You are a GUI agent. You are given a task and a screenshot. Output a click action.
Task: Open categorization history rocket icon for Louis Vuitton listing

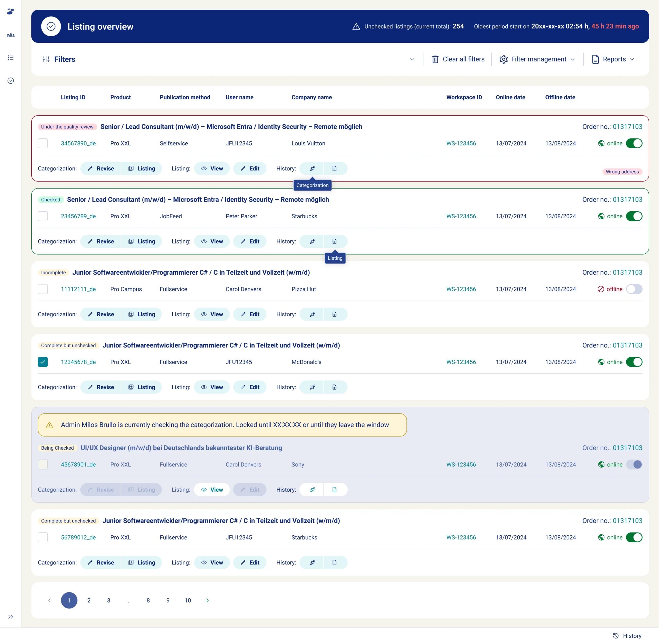coord(312,168)
